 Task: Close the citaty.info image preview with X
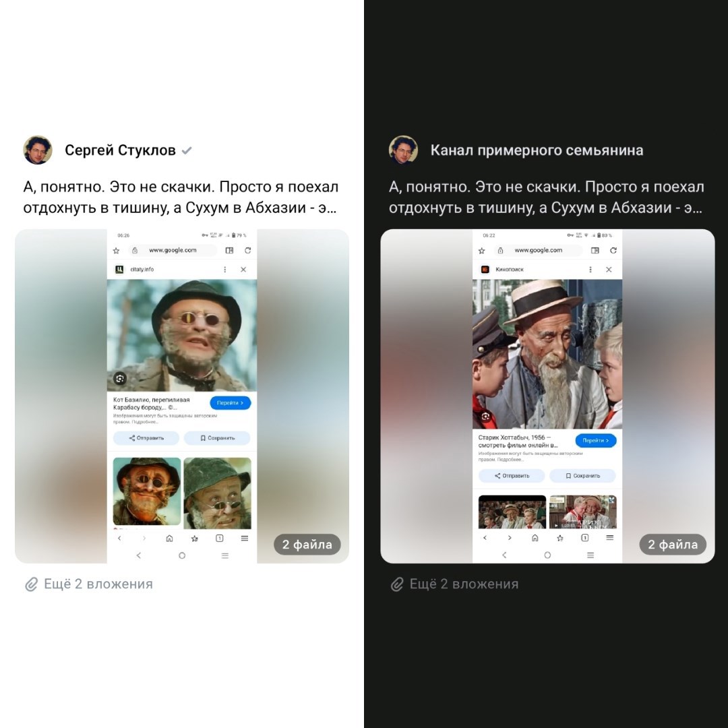[243, 269]
